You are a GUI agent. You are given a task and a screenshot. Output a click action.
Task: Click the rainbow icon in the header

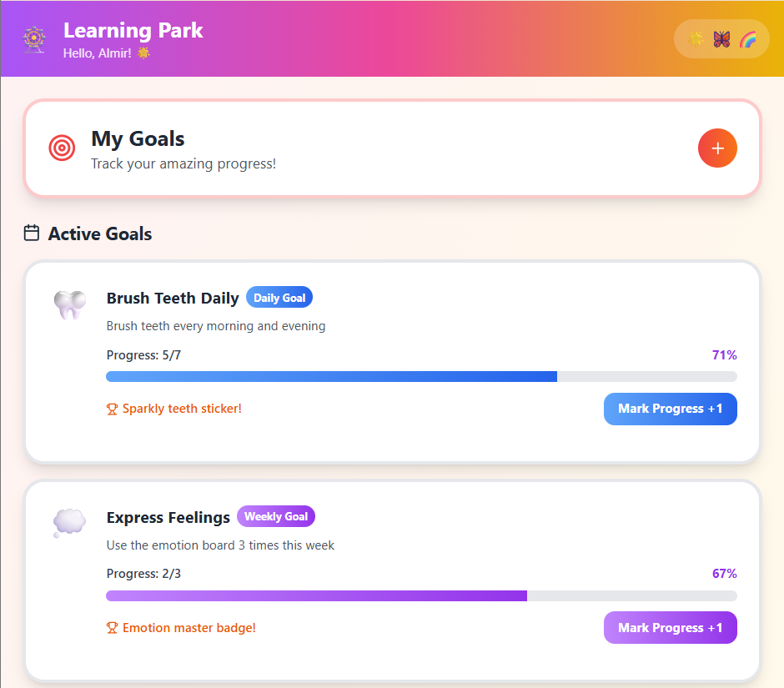(x=746, y=38)
